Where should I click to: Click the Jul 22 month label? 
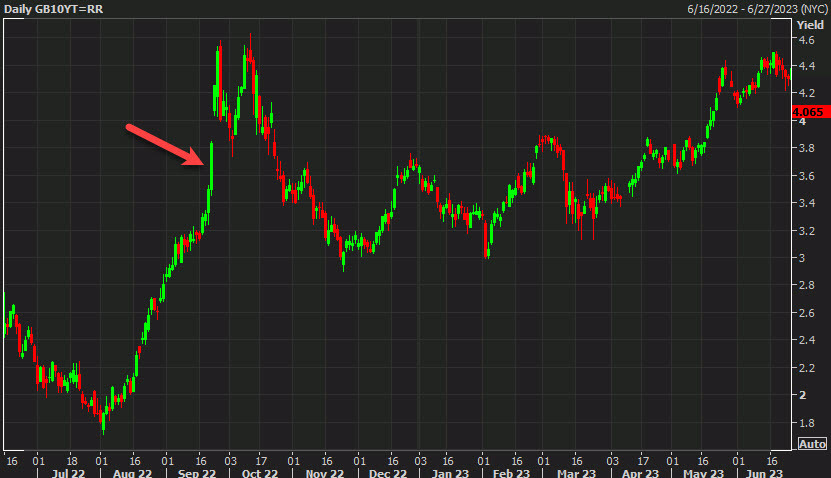click(68, 473)
